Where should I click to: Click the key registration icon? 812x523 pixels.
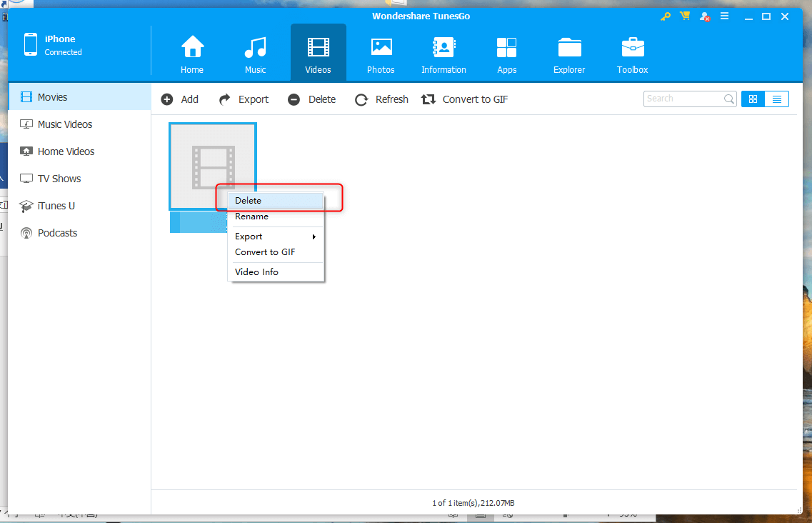click(x=666, y=16)
